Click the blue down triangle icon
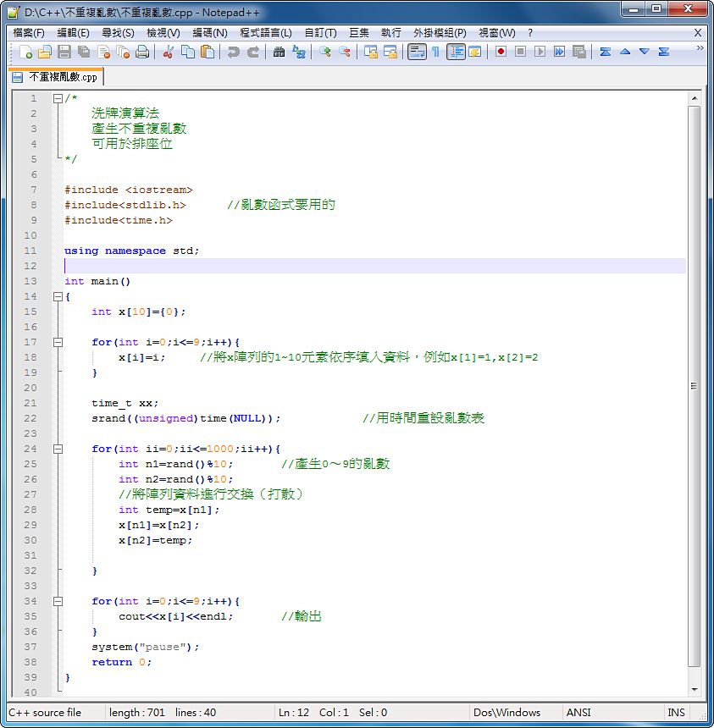Image resolution: width=714 pixels, height=728 pixels. tap(645, 52)
